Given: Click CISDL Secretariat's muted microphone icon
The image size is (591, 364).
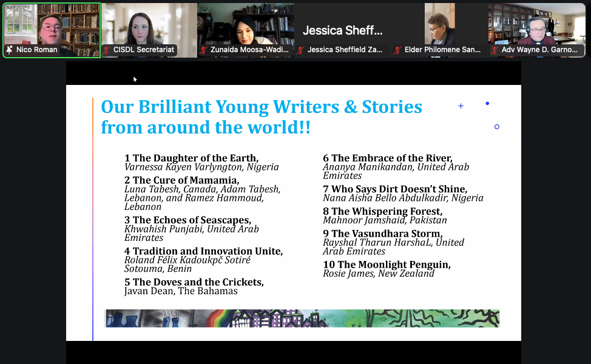Looking at the screenshot, I should pos(107,50).
